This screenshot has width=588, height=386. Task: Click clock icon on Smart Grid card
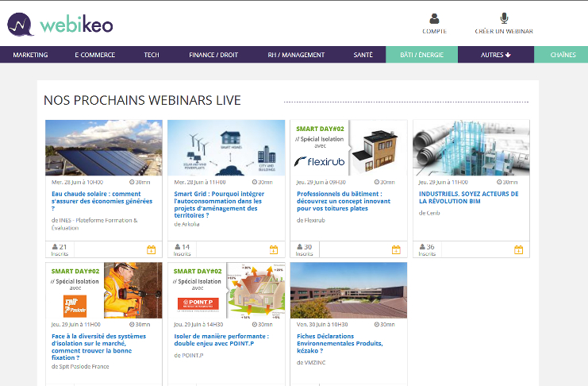254,182
